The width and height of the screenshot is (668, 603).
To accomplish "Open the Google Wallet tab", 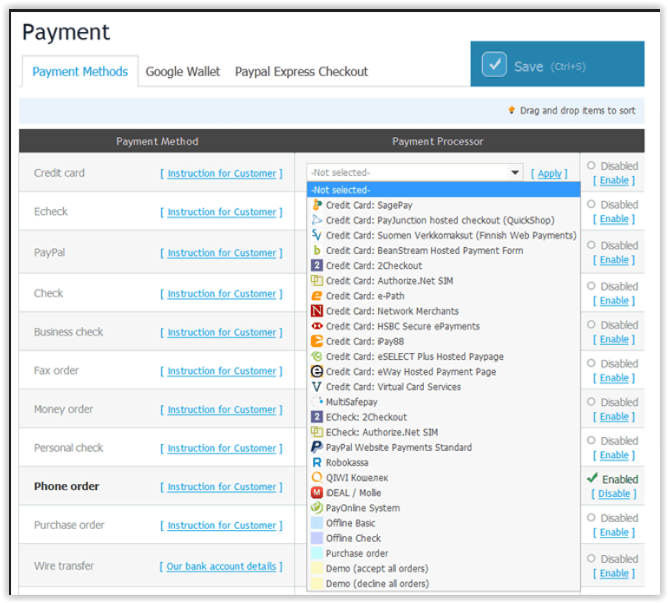I will tap(183, 71).
